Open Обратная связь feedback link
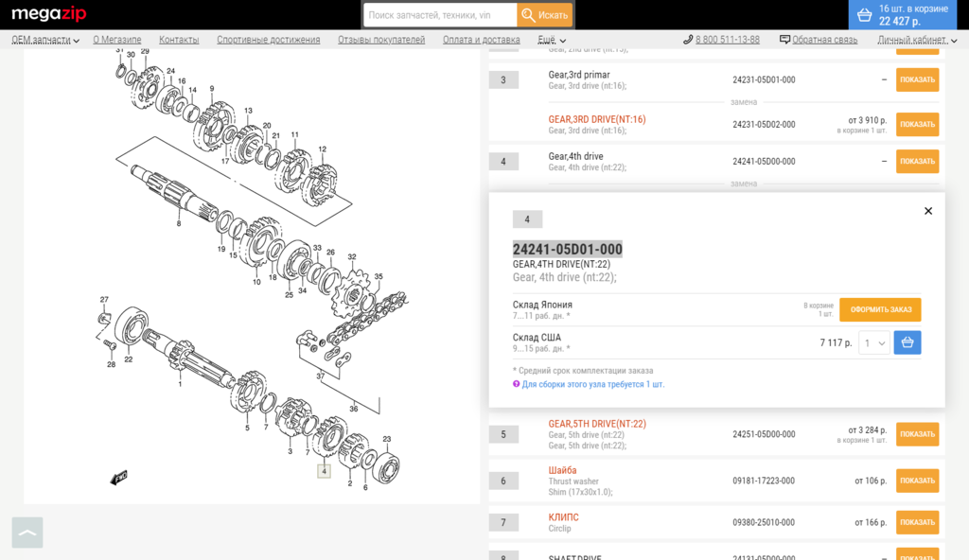The height and width of the screenshot is (560, 969). point(824,40)
